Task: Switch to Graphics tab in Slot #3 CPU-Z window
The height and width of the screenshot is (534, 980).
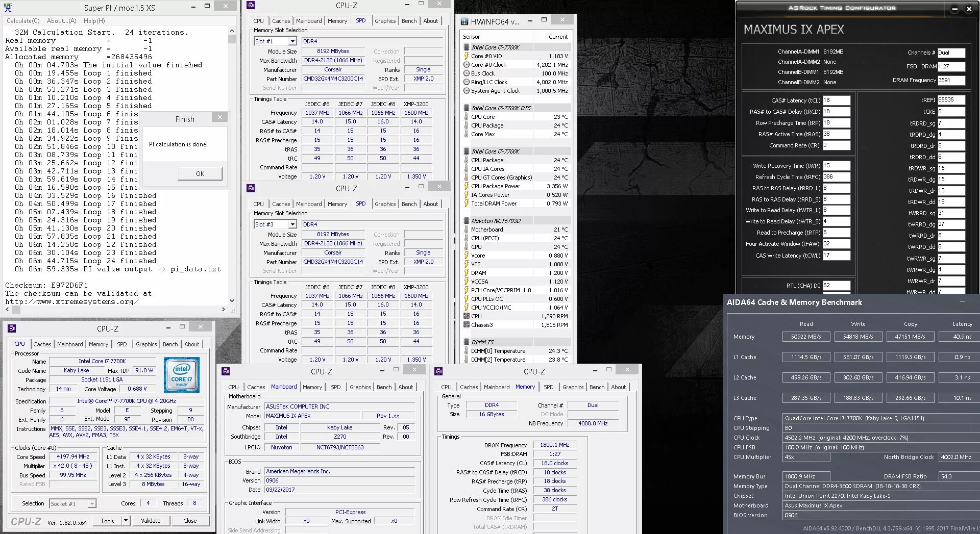Action: 385,204
